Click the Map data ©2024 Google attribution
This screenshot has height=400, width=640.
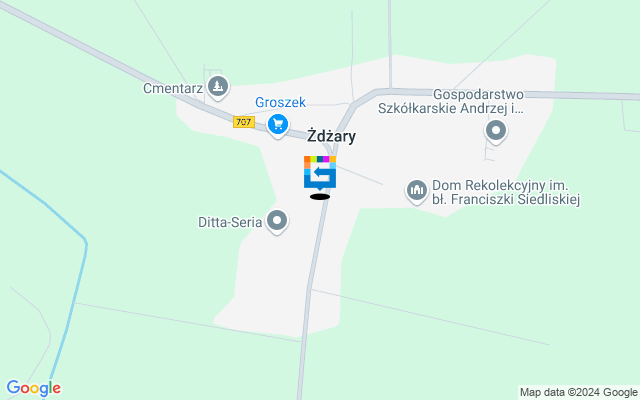[579, 392]
